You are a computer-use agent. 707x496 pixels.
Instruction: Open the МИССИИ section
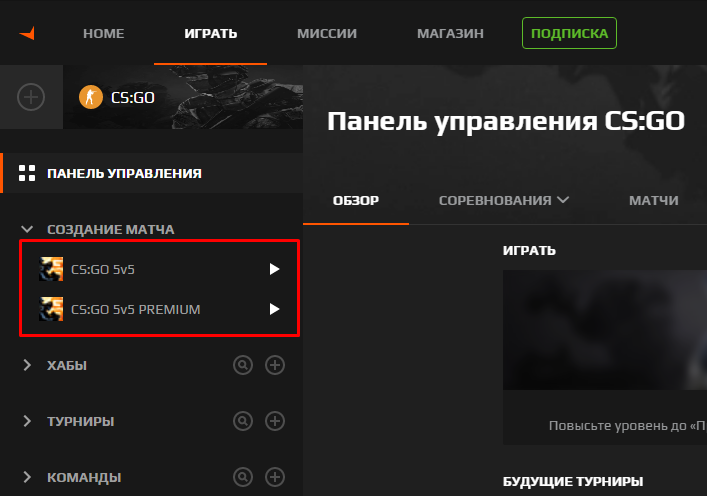(327, 33)
